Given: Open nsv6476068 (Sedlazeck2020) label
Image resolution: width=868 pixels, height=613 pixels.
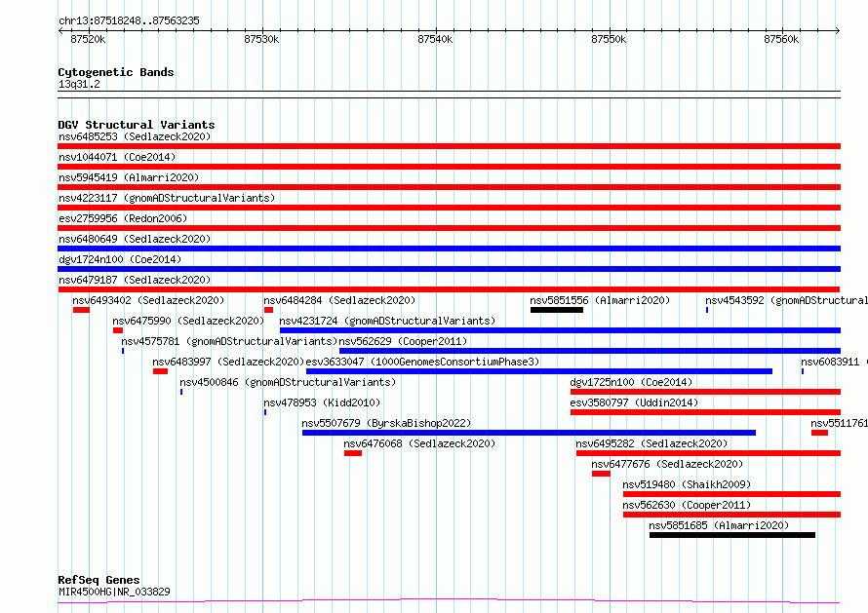Looking at the screenshot, I should (419, 443).
